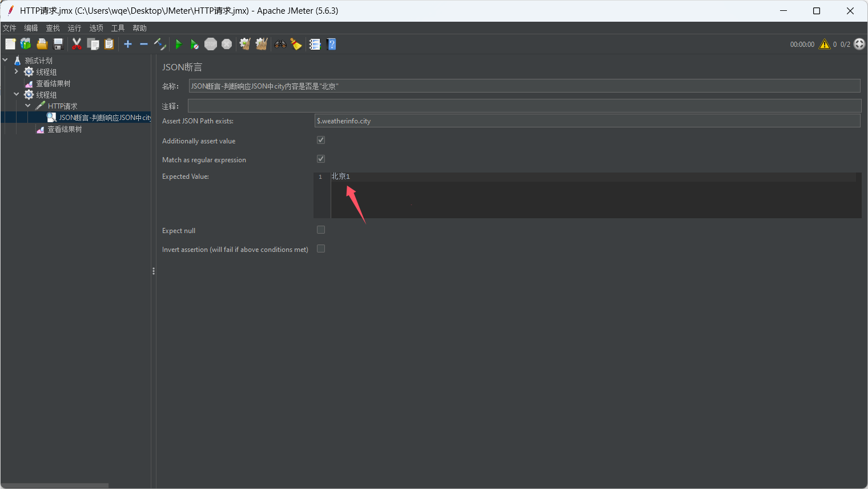The width and height of the screenshot is (868, 489).
Task: Click the plus Expand All icon
Action: 128,44
